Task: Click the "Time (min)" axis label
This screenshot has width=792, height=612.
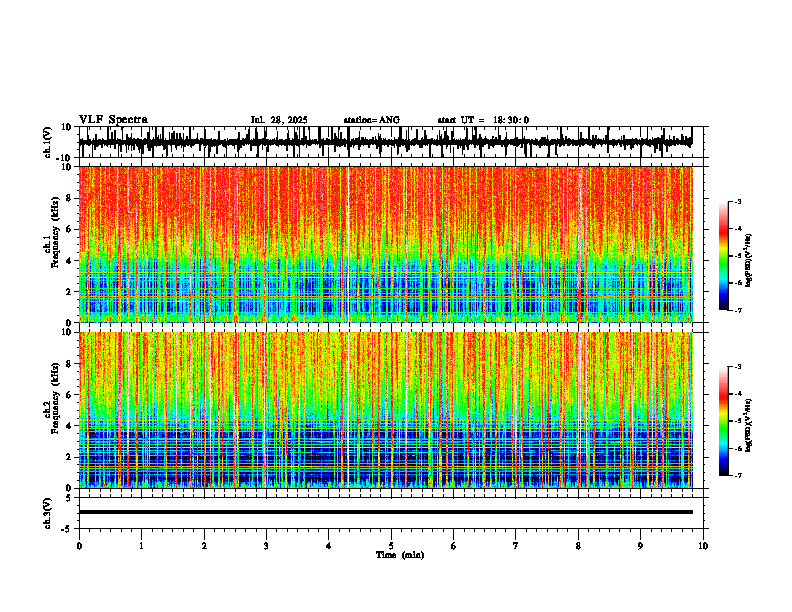Action: pos(400,555)
